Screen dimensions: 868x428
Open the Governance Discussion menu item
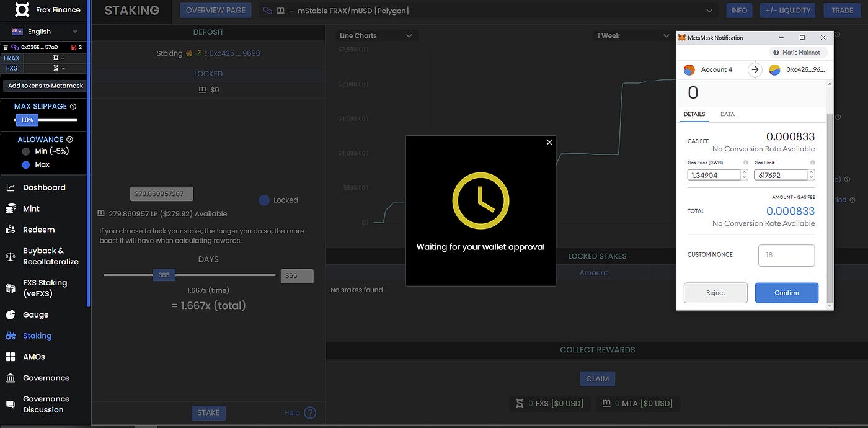click(x=46, y=404)
